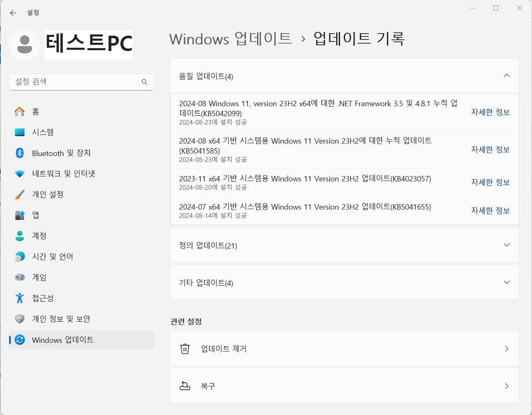Click the KB5042099 .NET Framework update title
Image resolution: width=532 pixels, height=415 pixels.
tap(318, 108)
